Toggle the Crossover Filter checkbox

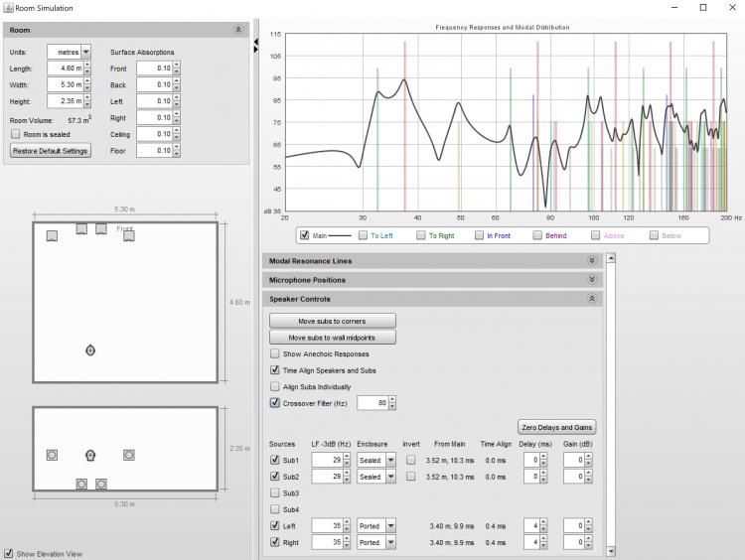274,403
